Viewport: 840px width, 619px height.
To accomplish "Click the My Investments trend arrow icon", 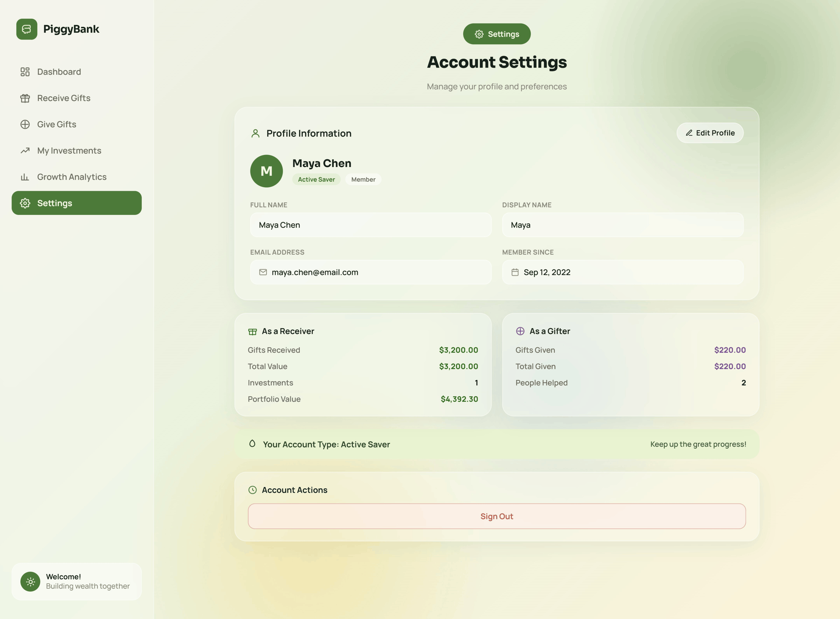I will [x=25, y=151].
